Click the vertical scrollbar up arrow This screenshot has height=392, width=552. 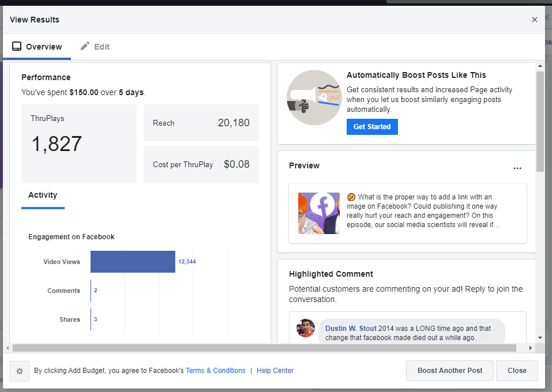tap(540, 66)
